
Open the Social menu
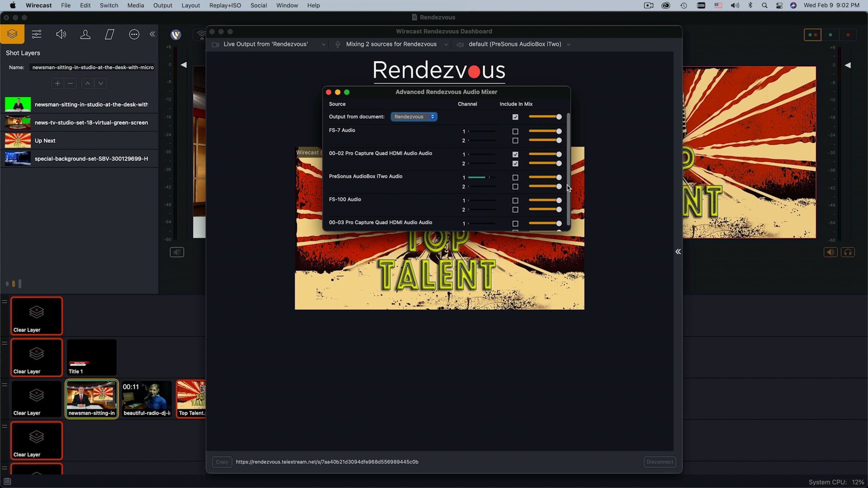[259, 5]
